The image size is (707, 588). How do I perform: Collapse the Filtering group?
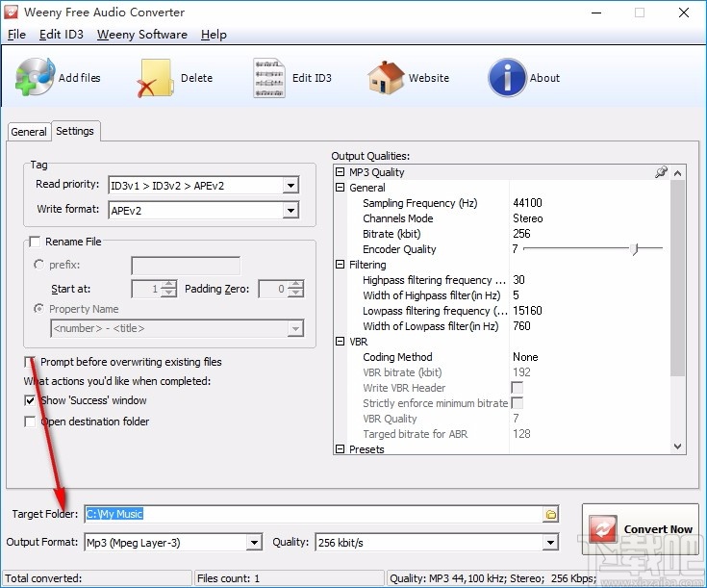coord(340,265)
